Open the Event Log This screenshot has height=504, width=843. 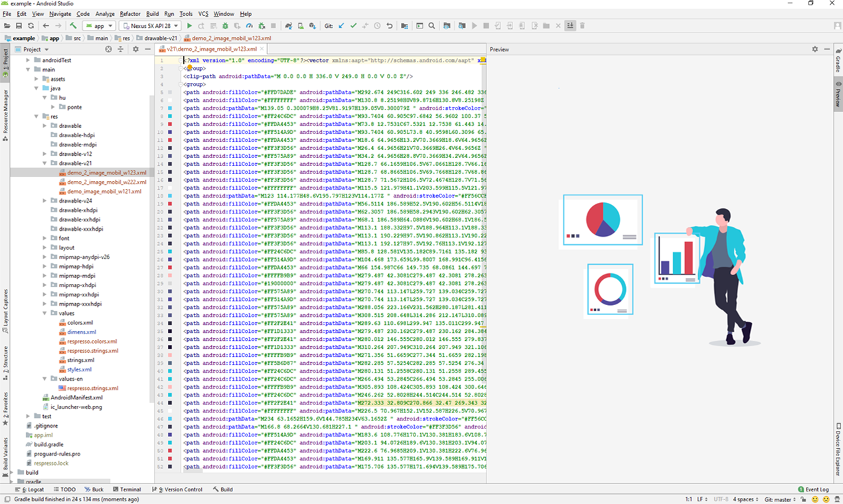pos(813,489)
